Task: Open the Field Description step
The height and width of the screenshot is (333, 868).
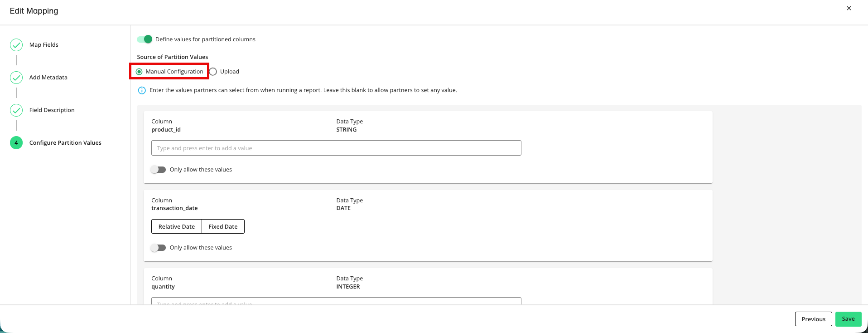Action: click(x=52, y=110)
